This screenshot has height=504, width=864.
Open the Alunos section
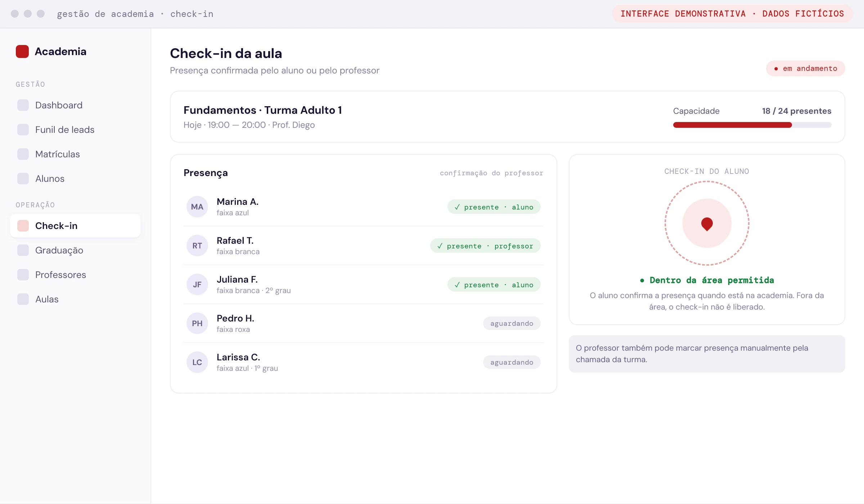[75, 179]
